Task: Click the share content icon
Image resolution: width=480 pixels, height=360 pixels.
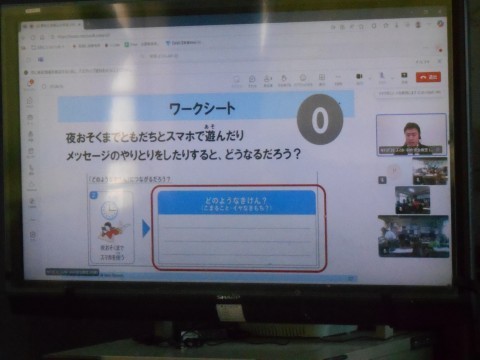Action: 404,76
